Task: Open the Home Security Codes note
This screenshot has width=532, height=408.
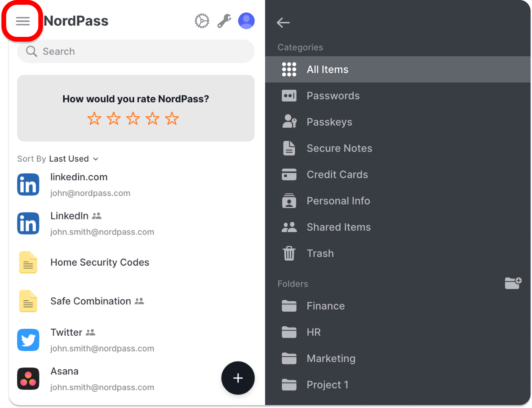Action: [x=136, y=262]
